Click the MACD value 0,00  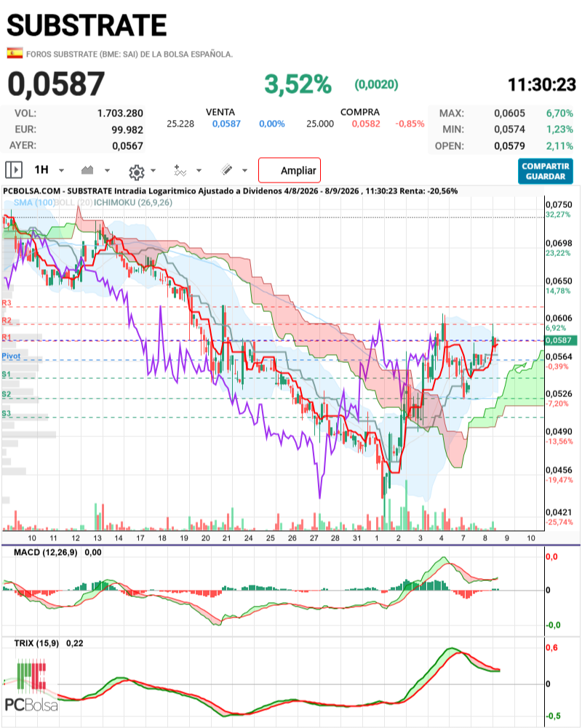(x=93, y=552)
